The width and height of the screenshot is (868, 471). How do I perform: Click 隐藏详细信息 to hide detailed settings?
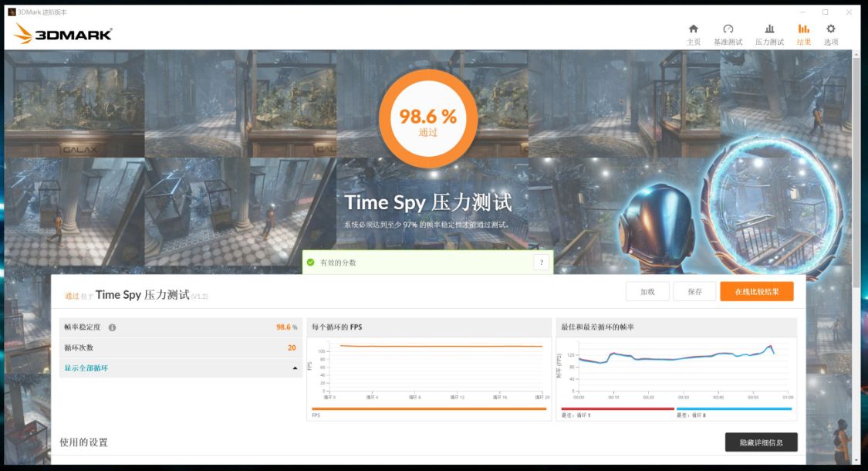pos(761,442)
